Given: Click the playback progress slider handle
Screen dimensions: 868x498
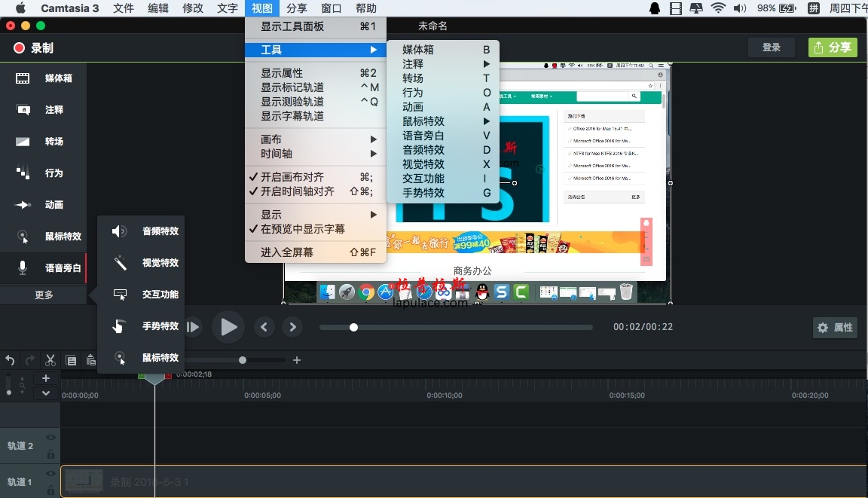Looking at the screenshot, I should click(x=353, y=328).
